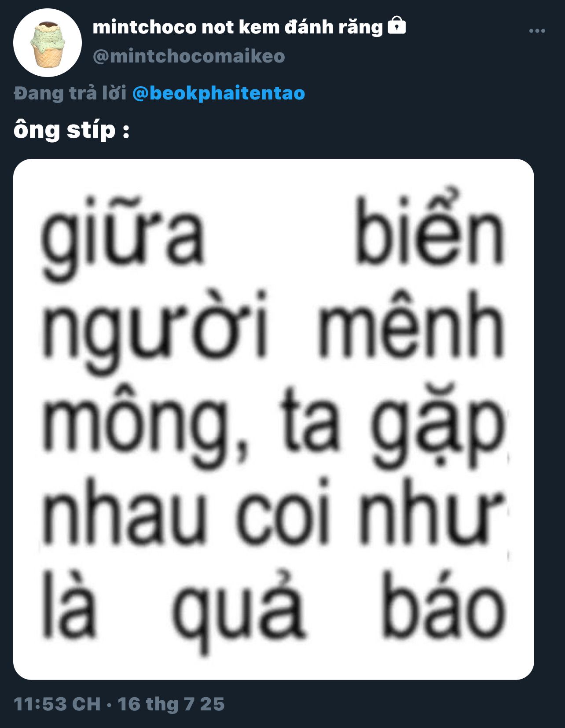Click the Đang trả lời label
The image size is (565, 728).
coord(70,93)
